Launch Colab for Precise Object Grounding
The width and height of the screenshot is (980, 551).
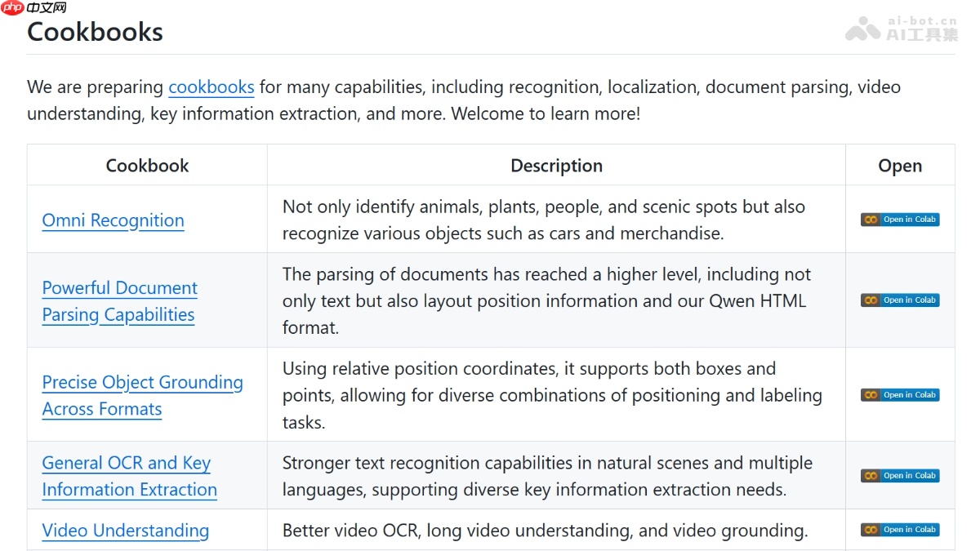(900, 395)
